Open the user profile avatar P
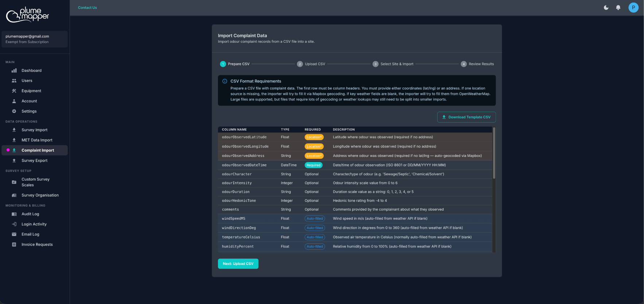The width and height of the screenshot is (644, 304). point(633,7)
